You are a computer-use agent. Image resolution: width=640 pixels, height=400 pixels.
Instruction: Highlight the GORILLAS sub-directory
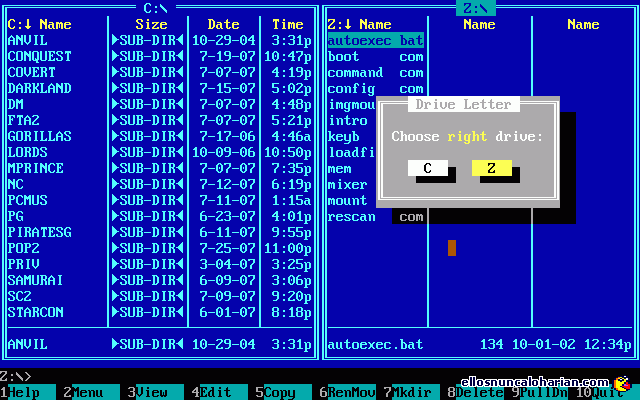point(40,136)
